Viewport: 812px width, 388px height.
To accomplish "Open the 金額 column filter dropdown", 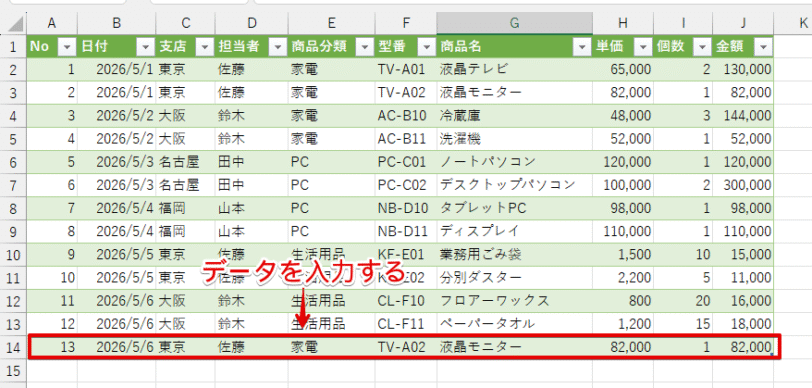I will point(763,47).
